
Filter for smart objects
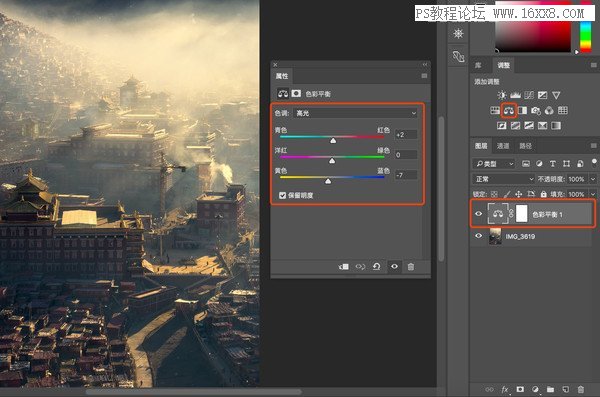[580, 164]
